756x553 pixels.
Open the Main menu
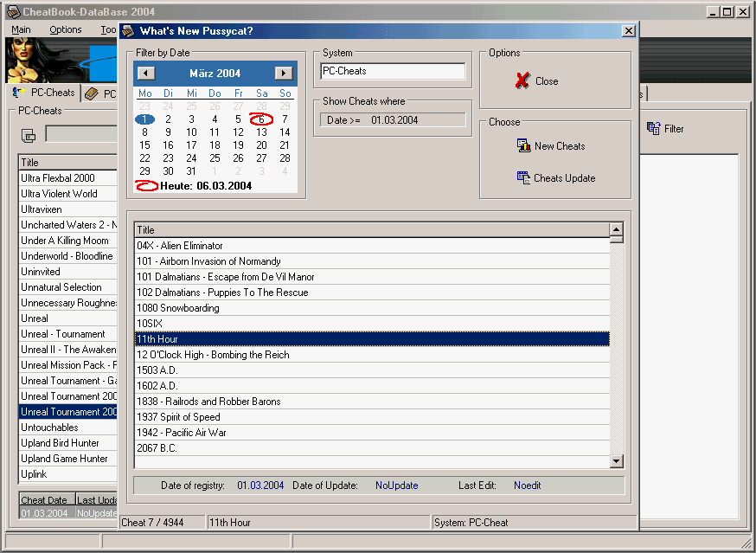[21, 29]
